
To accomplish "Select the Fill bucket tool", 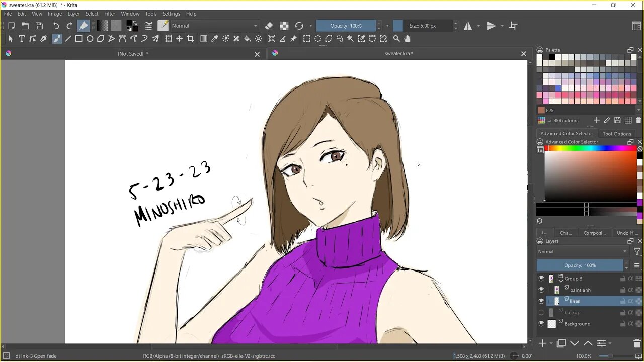I will tap(248, 39).
